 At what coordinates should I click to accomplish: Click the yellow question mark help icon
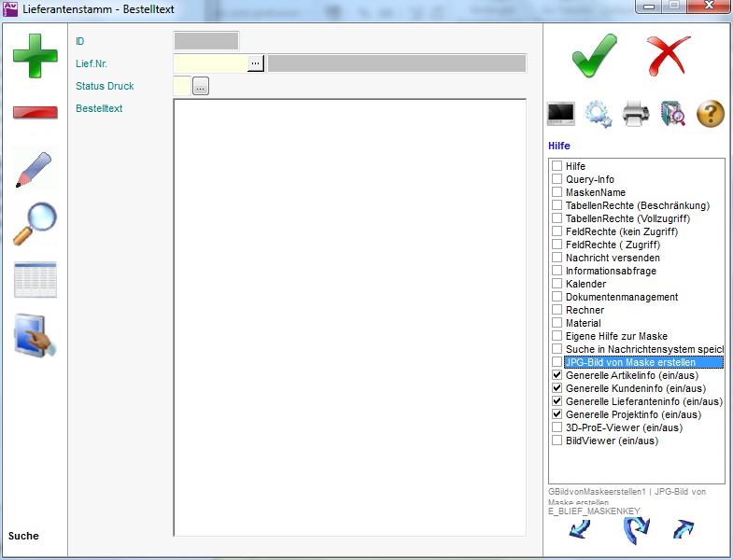pos(711,115)
